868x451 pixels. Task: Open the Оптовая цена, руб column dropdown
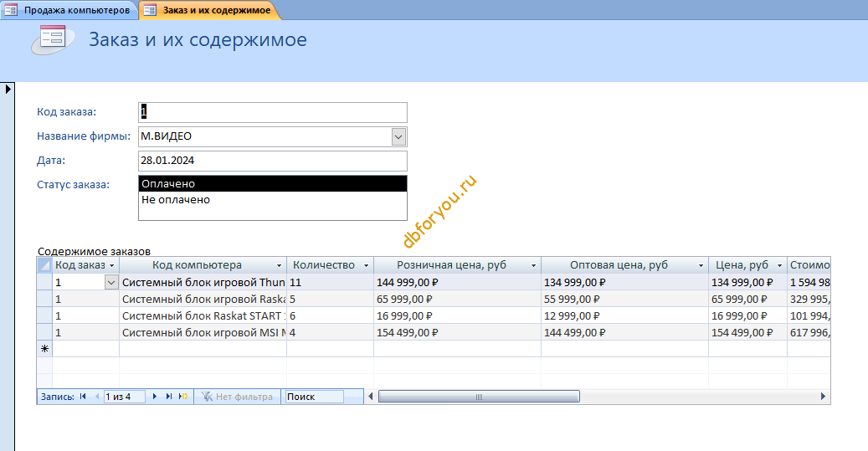pyautogui.click(x=701, y=265)
